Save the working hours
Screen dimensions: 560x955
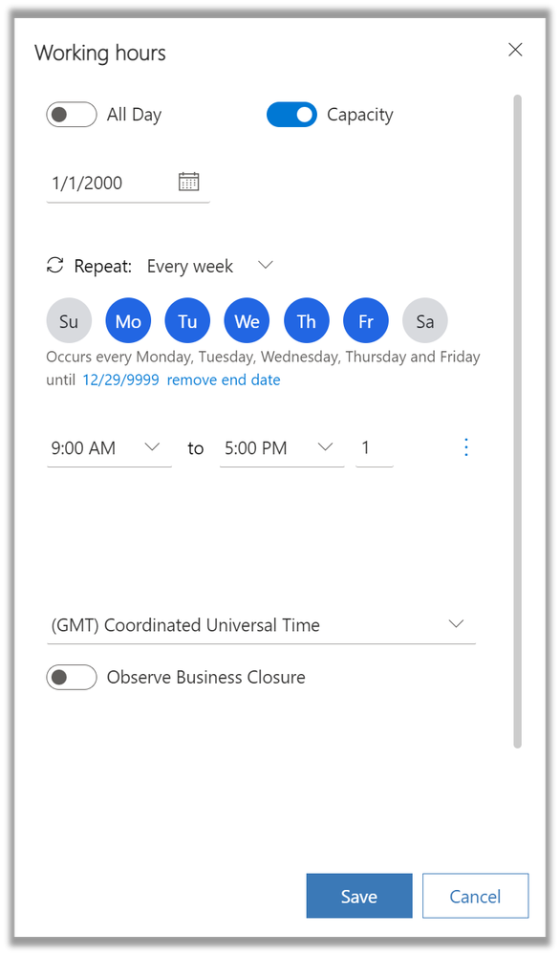[359, 896]
